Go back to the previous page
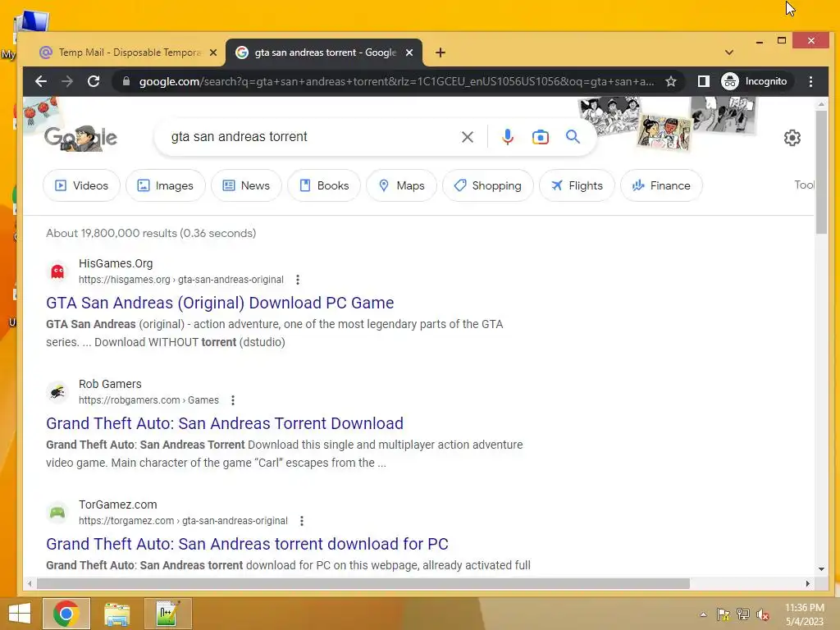The height and width of the screenshot is (630, 840). pos(41,81)
